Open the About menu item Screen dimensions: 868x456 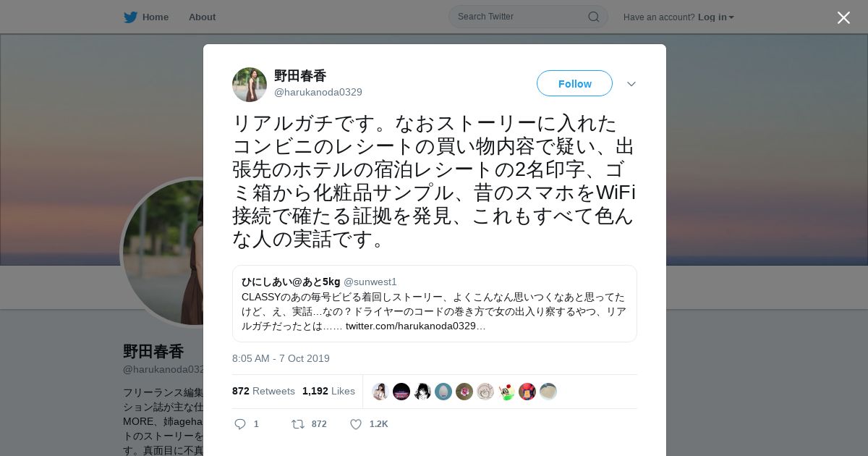point(202,17)
